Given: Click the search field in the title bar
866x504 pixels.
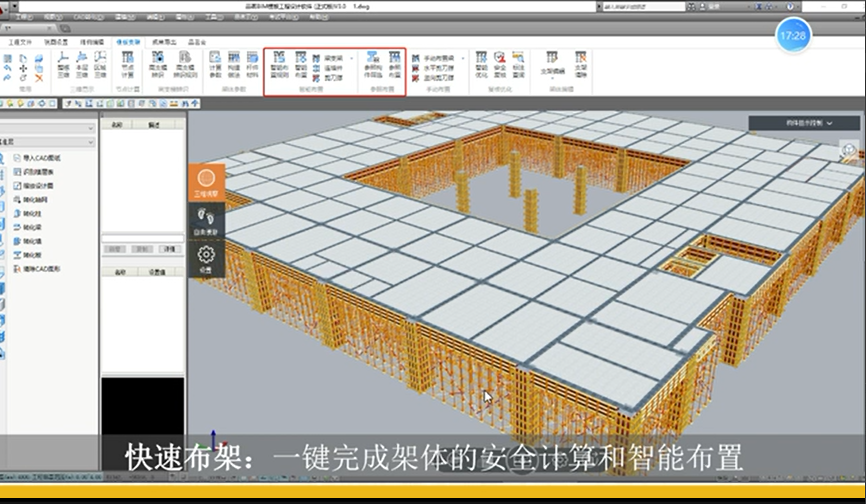Looking at the screenshot, I should [643, 7].
